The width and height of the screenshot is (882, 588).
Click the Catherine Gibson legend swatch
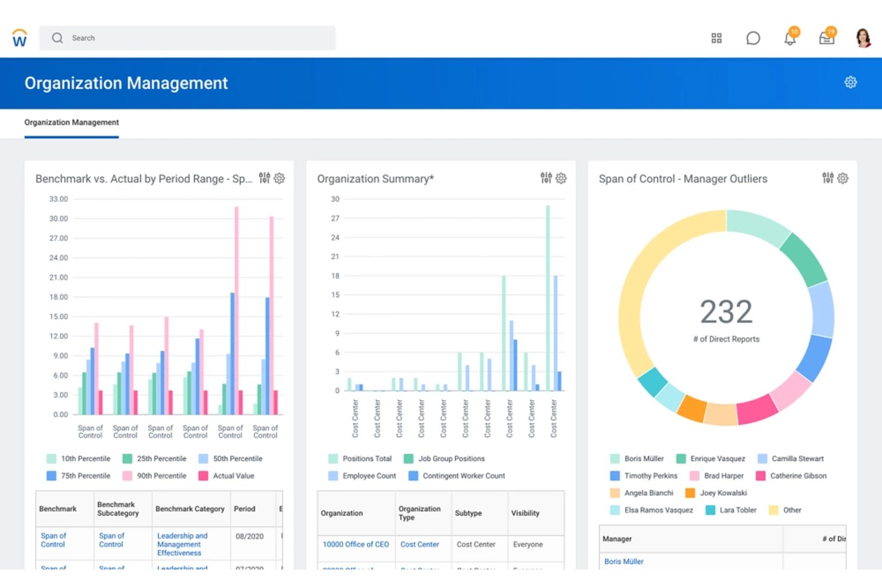(x=761, y=476)
